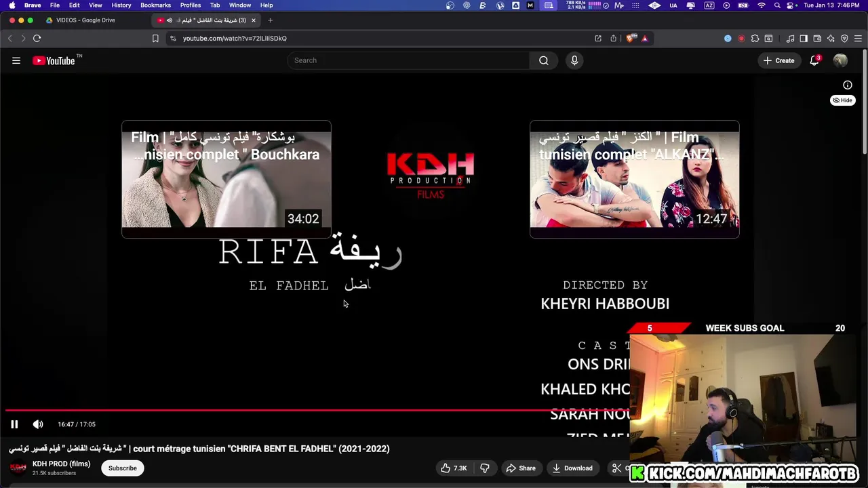Open the Bookmarks menu
This screenshot has height=488, width=868.
coord(155,5)
